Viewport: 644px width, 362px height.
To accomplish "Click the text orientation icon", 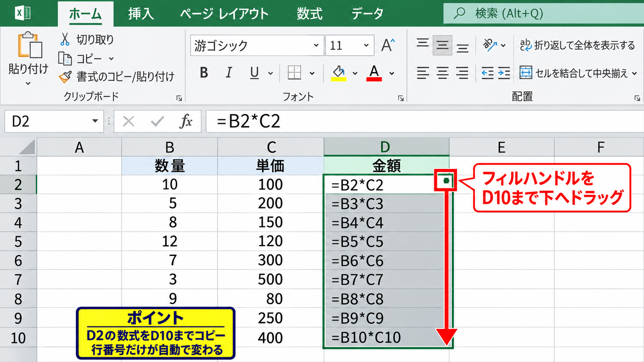I will [x=490, y=45].
